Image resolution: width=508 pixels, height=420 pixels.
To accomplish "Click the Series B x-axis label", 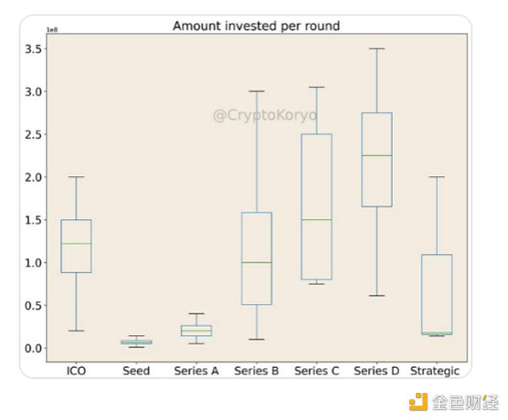I will click(x=257, y=371).
